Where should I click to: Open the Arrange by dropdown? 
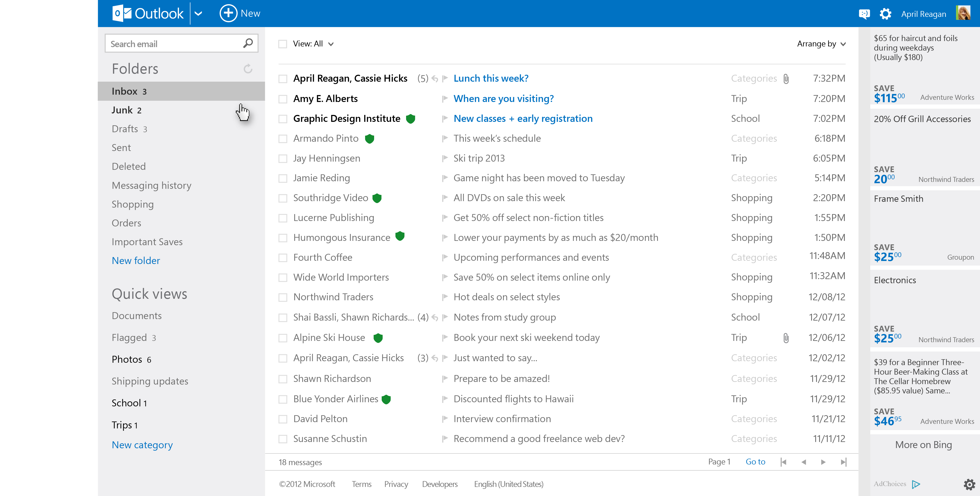pos(822,43)
